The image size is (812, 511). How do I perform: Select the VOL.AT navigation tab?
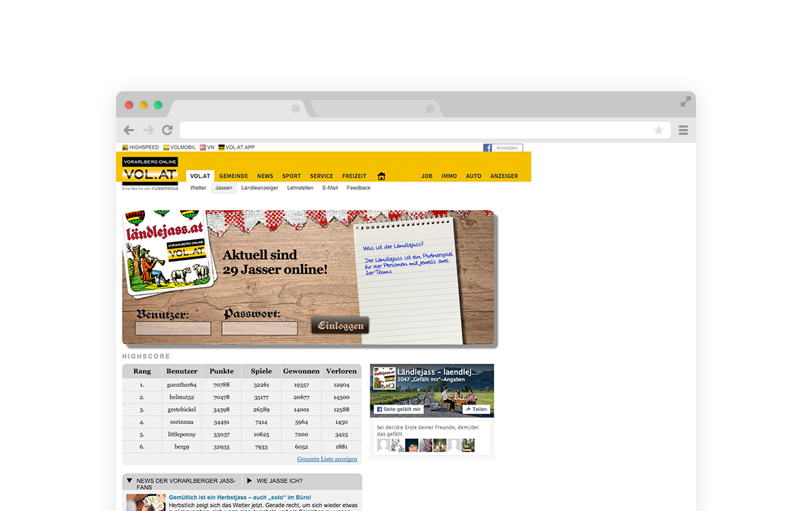point(200,176)
